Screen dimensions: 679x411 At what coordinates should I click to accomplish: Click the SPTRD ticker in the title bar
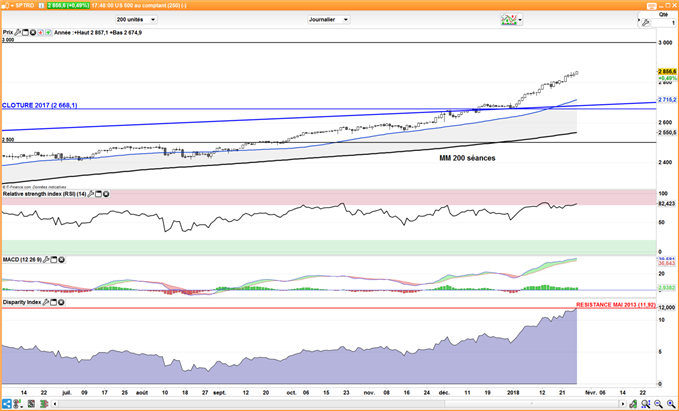26,6
